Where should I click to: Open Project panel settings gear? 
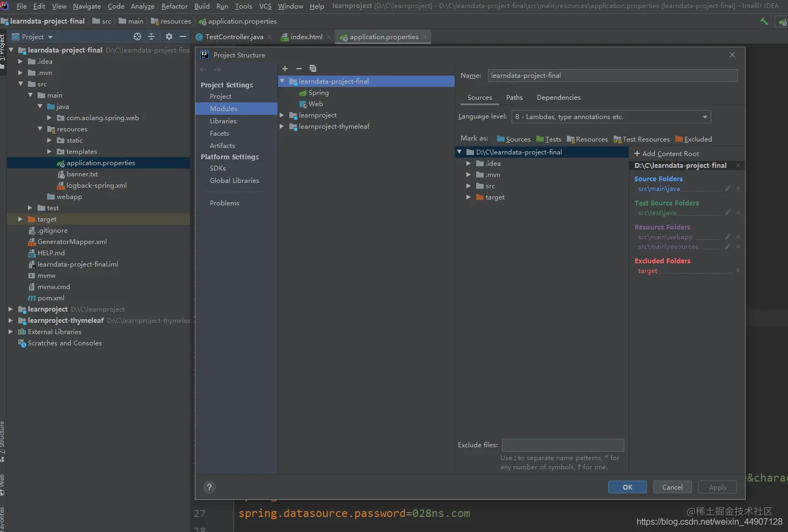(x=169, y=36)
